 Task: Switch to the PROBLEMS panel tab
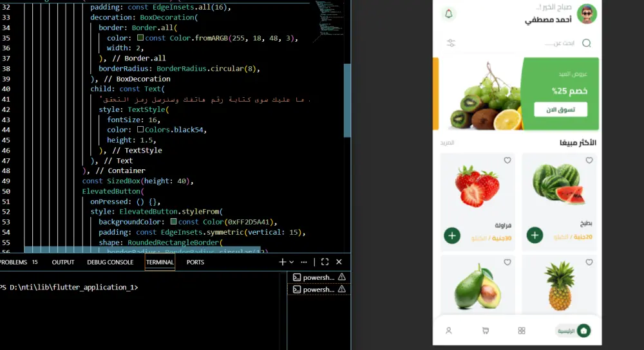click(19, 262)
